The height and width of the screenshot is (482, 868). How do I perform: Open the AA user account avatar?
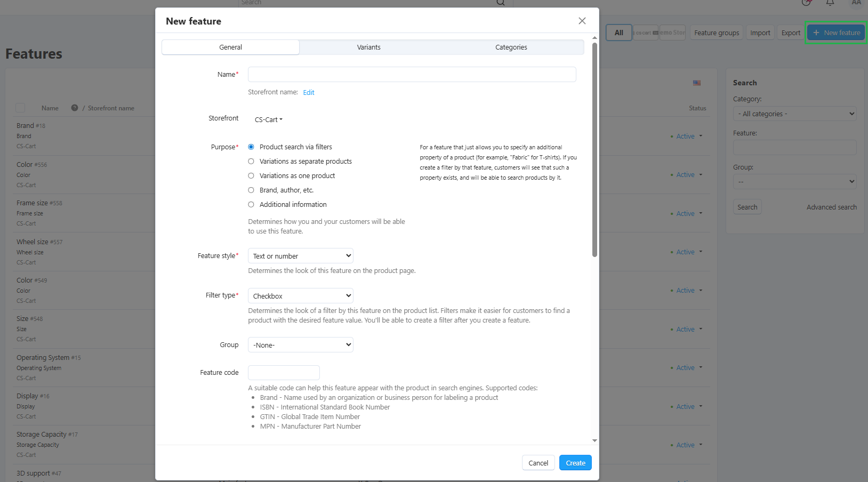click(856, 3)
